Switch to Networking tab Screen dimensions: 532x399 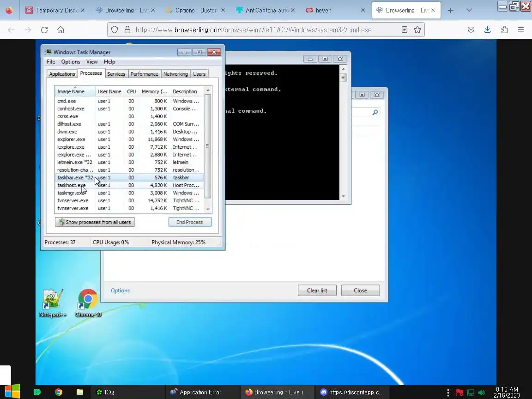175,74
